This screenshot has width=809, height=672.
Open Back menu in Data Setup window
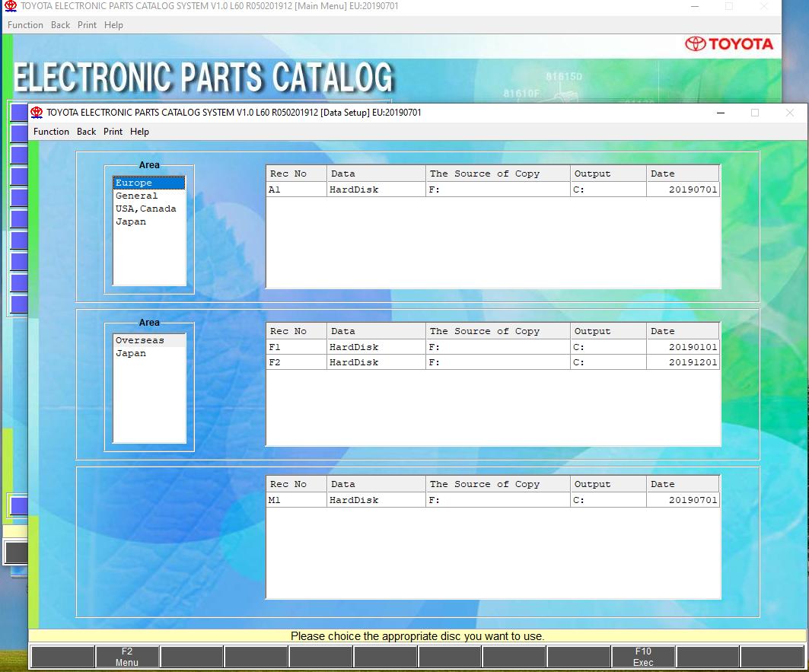86,132
